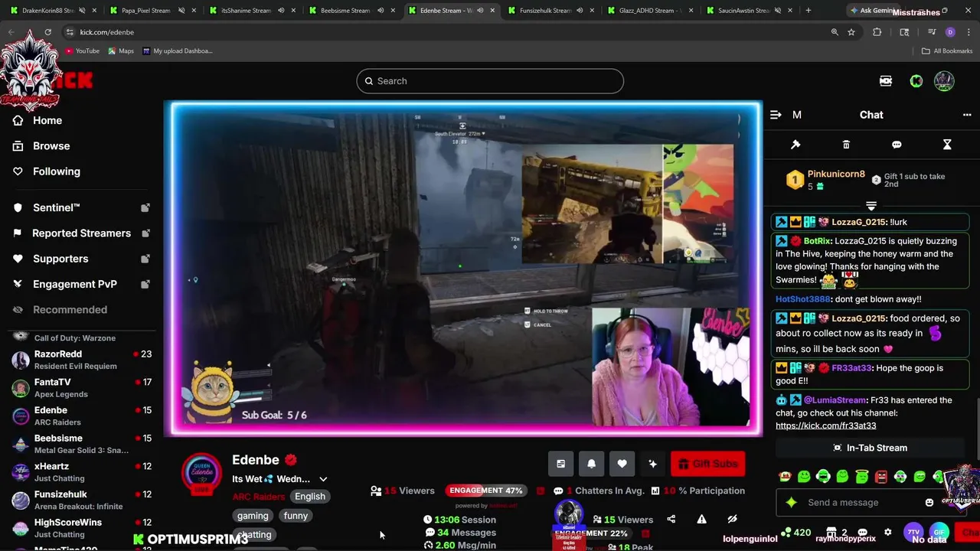
Task: Mute the itsShanime Stream tab audio
Action: (x=281, y=11)
